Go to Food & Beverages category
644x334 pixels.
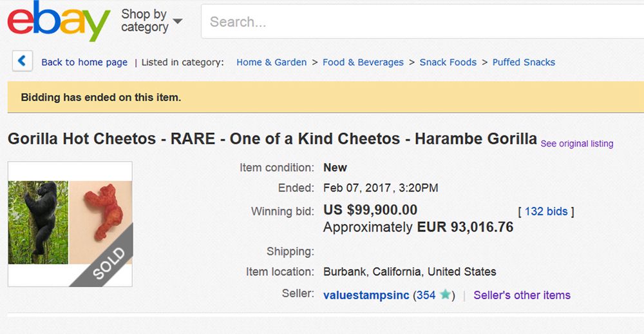363,63
